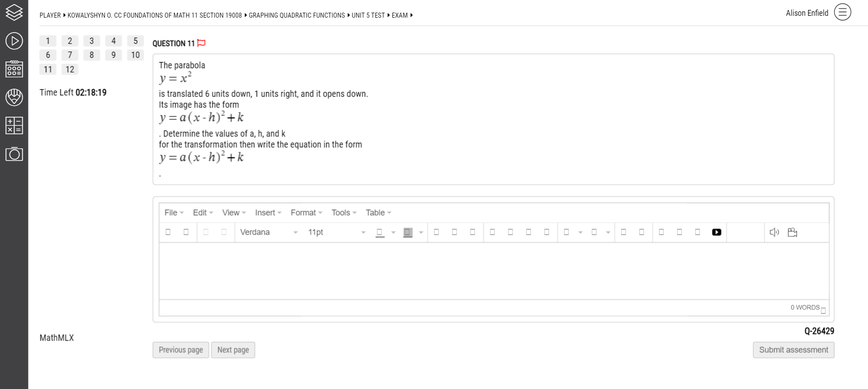
Task: Click the Time Left 02:18:19 timer
Action: point(73,92)
